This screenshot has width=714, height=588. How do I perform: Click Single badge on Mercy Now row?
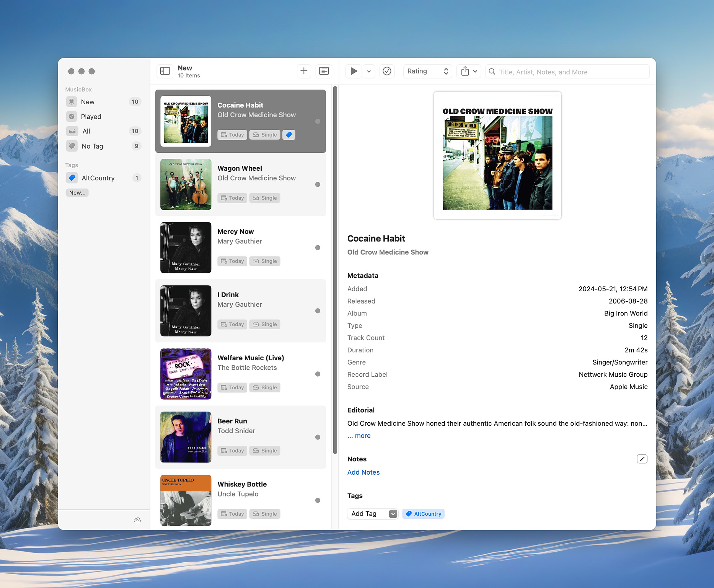(x=265, y=261)
